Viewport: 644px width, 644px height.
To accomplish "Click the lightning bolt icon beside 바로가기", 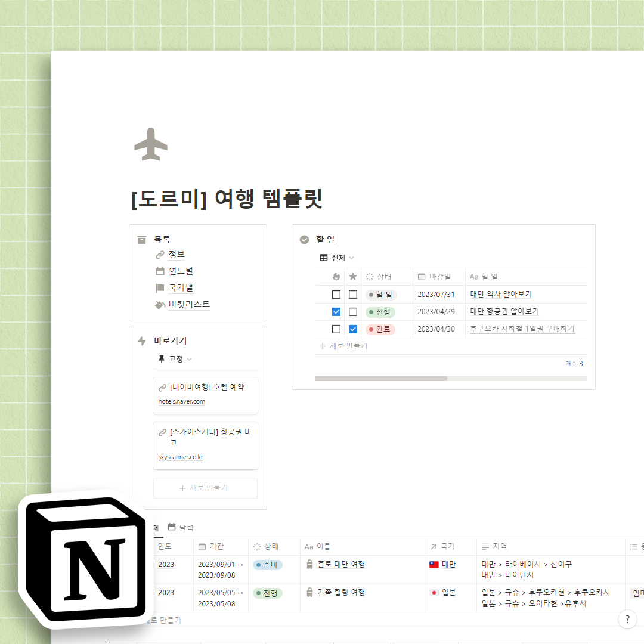I will [x=142, y=340].
